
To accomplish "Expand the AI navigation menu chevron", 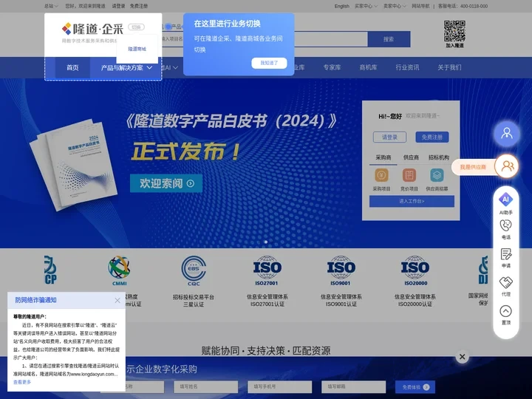I will (175, 67).
